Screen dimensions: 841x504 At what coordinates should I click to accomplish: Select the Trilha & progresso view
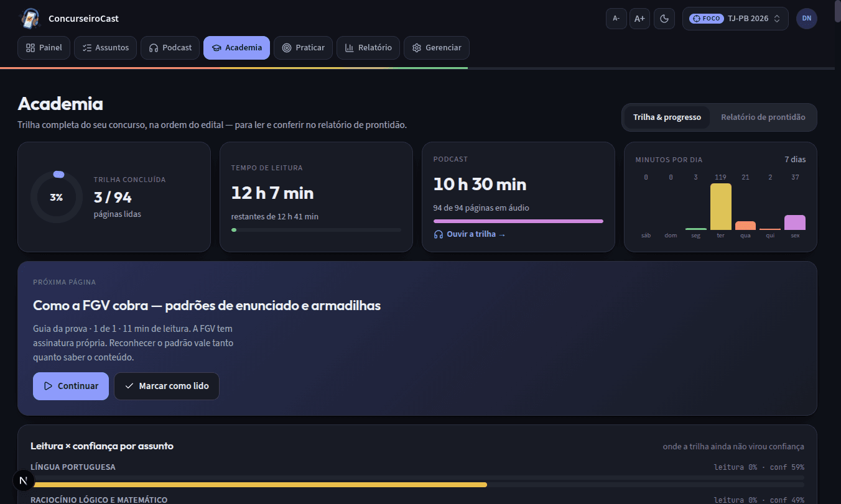point(667,117)
